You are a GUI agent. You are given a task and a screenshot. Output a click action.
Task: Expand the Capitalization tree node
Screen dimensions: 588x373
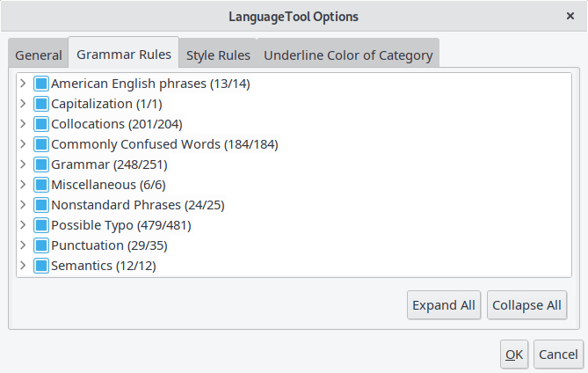[x=23, y=103]
